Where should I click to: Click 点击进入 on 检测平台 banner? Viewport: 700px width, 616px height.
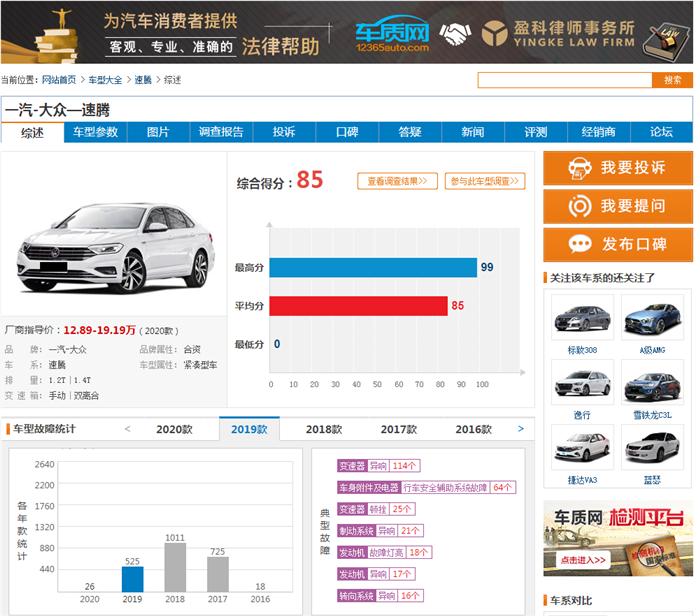click(x=583, y=560)
